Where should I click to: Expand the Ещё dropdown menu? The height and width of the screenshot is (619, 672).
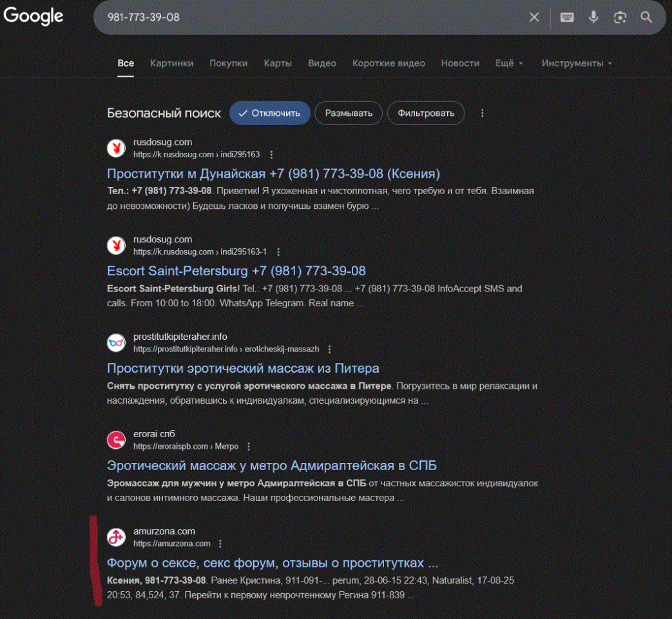(x=509, y=63)
